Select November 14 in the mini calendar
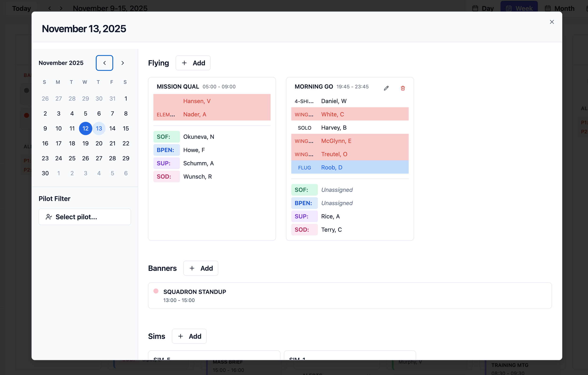 tap(112, 128)
